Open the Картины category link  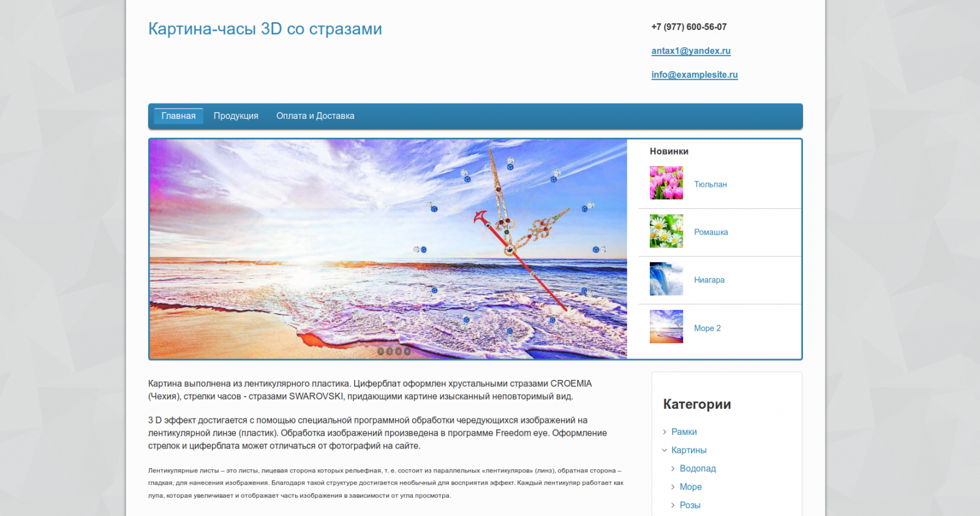(x=689, y=450)
